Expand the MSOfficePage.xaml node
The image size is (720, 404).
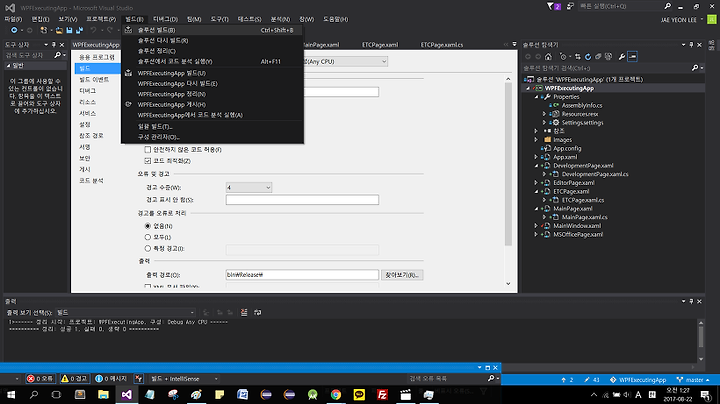[536, 234]
